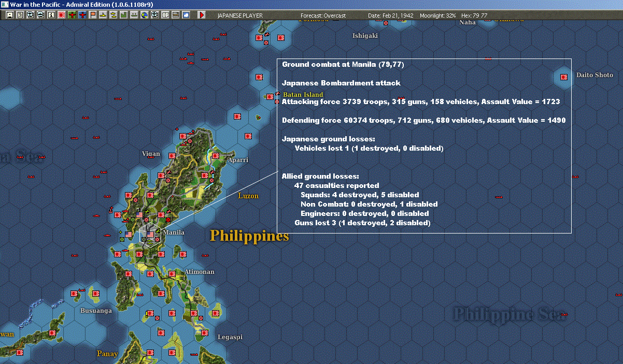The height and width of the screenshot is (364, 623).
Task: Click the Vigan map label
Action: (151, 154)
